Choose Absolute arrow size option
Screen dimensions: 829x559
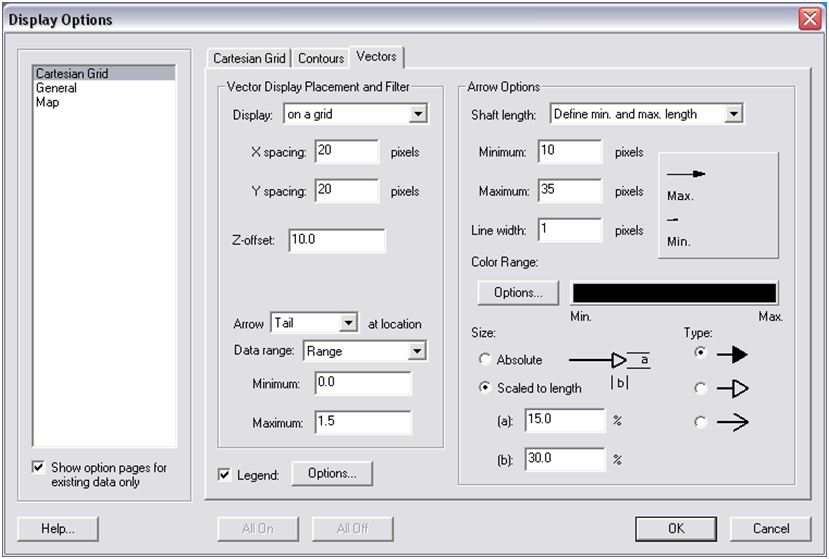pos(485,359)
